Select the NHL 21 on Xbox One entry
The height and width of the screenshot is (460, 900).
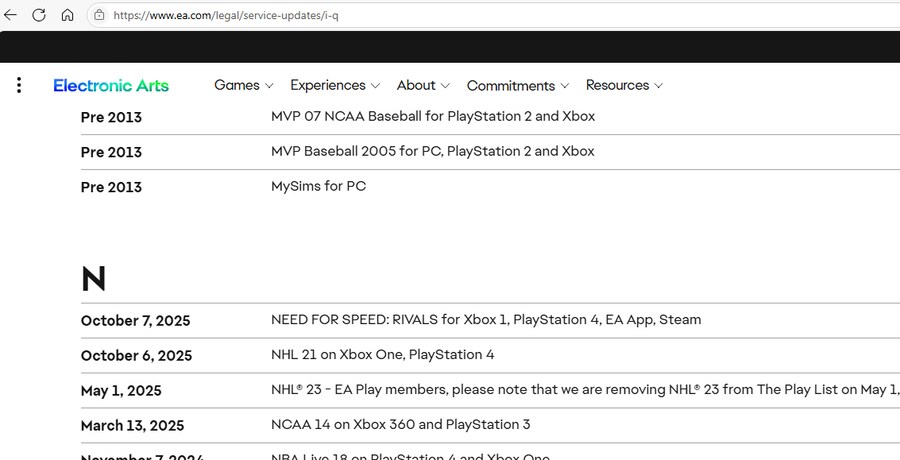382,355
